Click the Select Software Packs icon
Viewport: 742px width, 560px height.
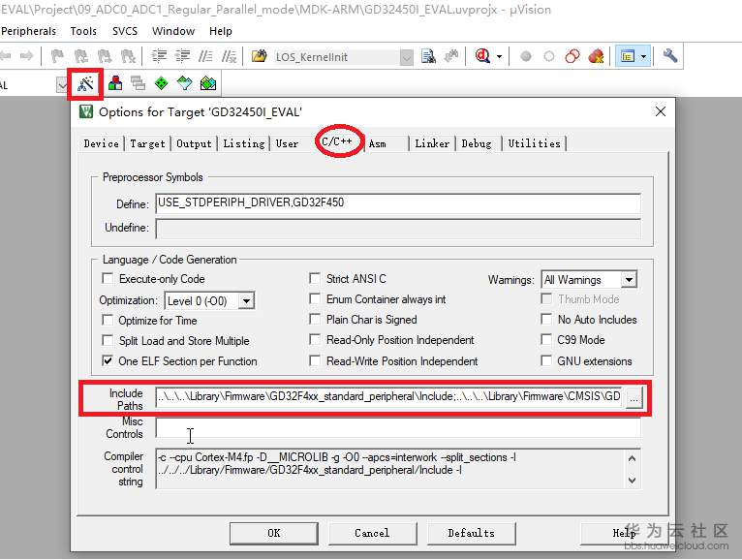(x=185, y=83)
